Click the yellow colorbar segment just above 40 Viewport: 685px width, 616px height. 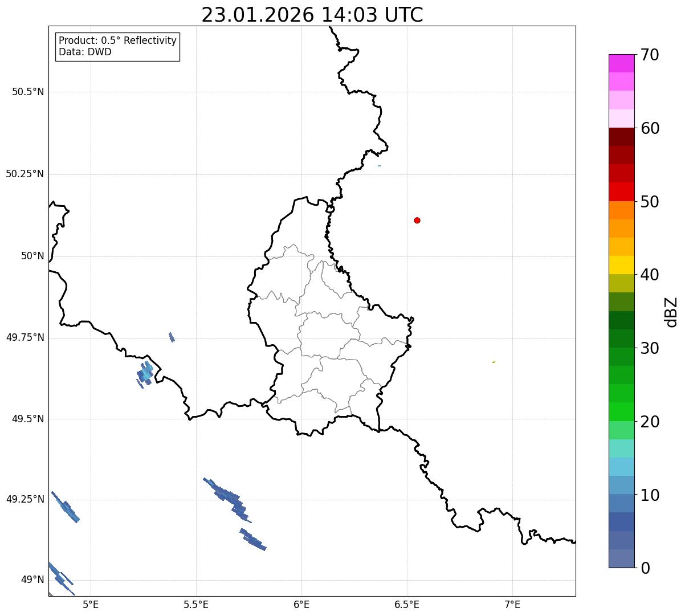pyautogui.click(x=622, y=265)
